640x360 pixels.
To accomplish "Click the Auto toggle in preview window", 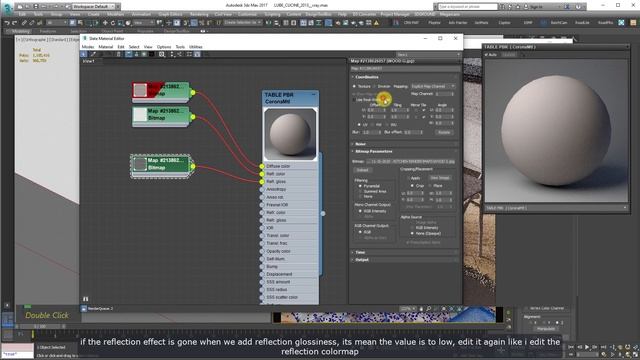I will pos(491,55).
